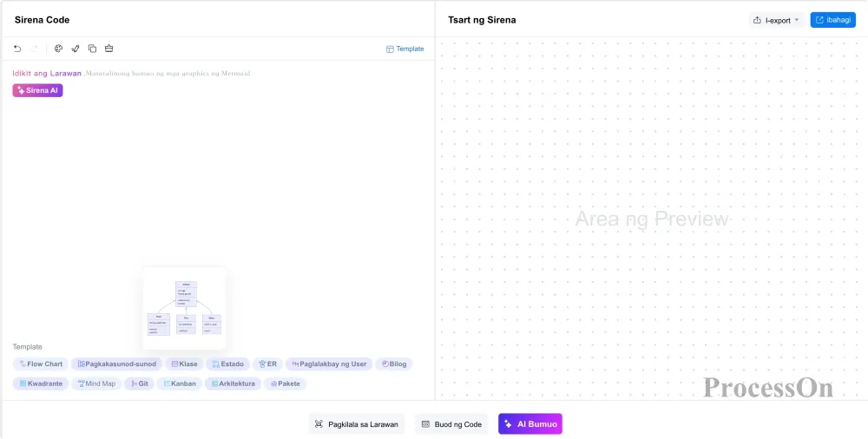The height and width of the screenshot is (439, 868).
Task: Click the redo arrow icon
Action: pyautogui.click(x=35, y=49)
